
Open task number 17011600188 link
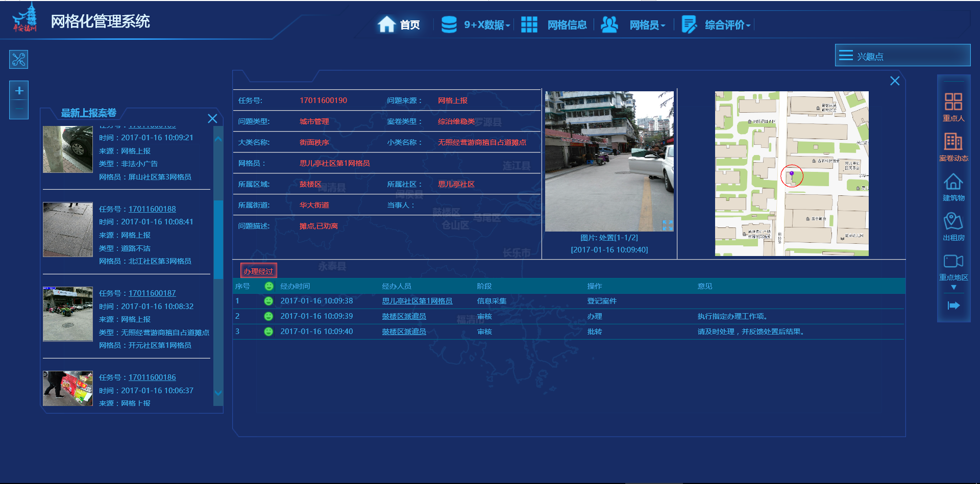click(152, 209)
